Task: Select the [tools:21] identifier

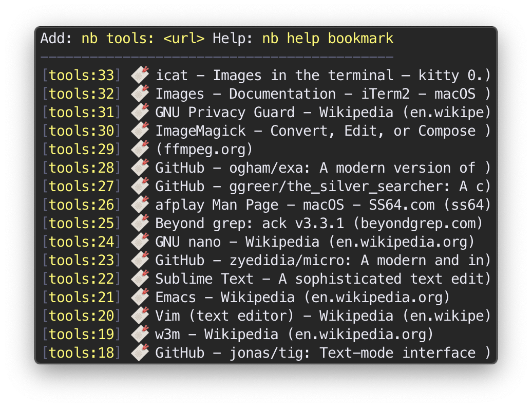Action: click(82, 298)
